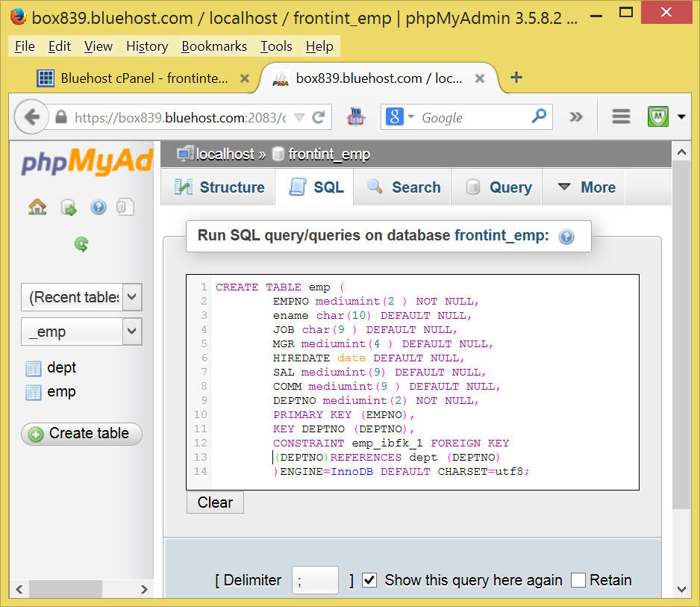Viewport: 700px width, 607px height.
Task: Click the frontint_emp breadcrumb link
Action: [x=329, y=154]
